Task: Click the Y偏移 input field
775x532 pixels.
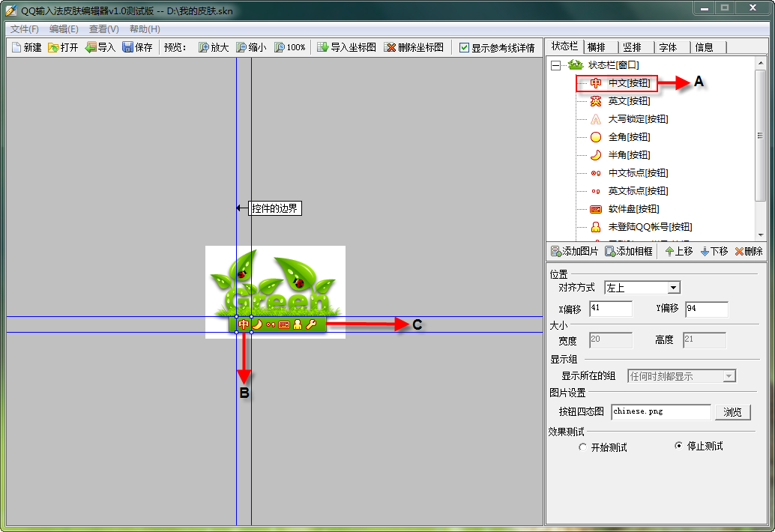Action: pyautogui.click(x=707, y=309)
